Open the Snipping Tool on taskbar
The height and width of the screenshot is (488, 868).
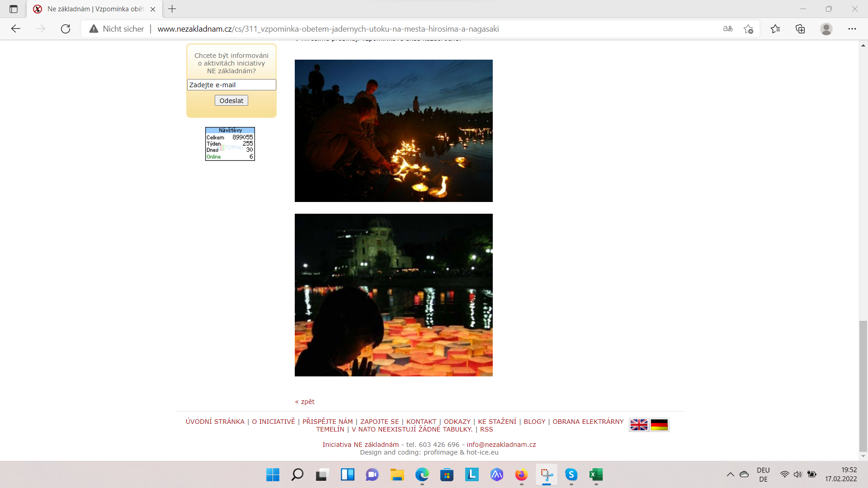(547, 474)
